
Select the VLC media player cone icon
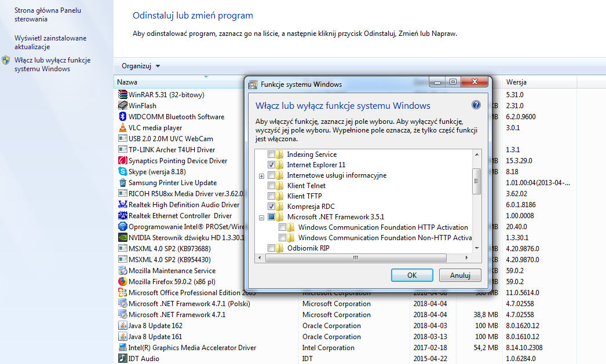[x=122, y=128]
